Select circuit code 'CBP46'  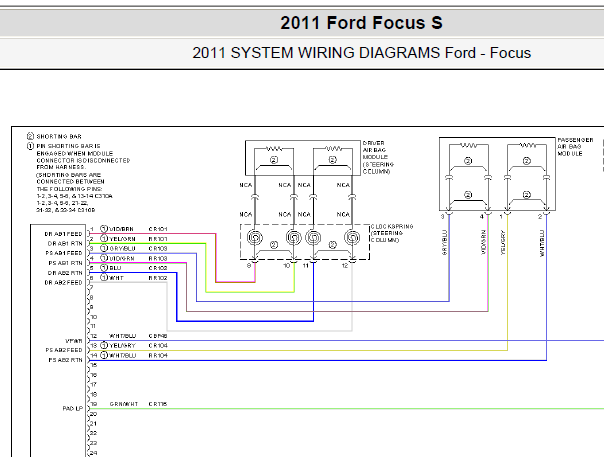coord(158,336)
